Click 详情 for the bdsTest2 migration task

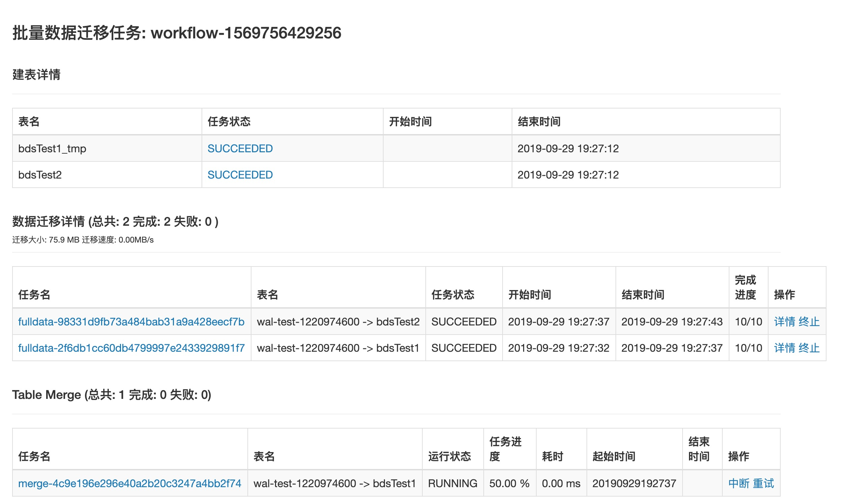pyautogui.click(x=784, y=321)
